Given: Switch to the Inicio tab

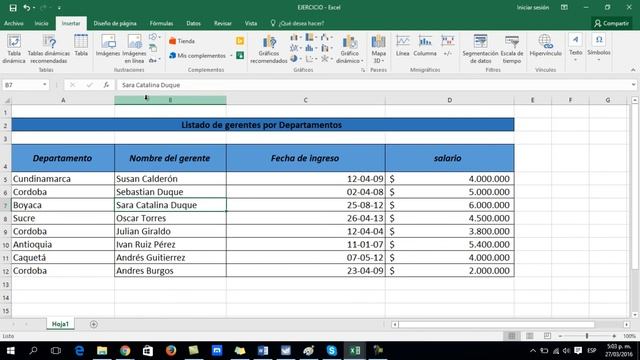Looking at the screenshot, I should tap(41, 24).
